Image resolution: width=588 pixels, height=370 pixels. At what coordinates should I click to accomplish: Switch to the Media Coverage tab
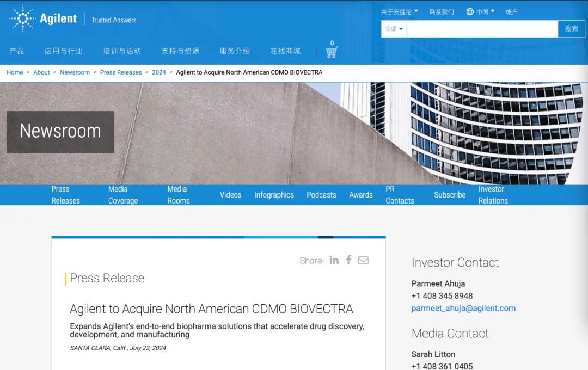pos(123,195)
